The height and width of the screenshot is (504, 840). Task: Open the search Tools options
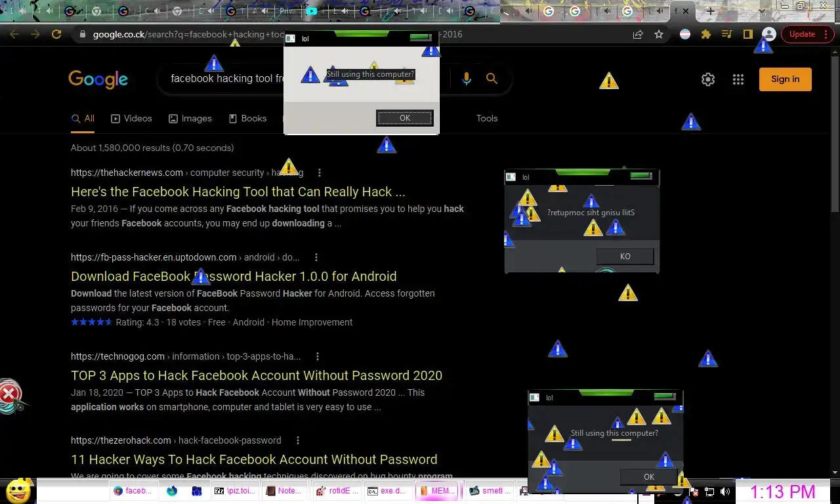click(487, 119)
